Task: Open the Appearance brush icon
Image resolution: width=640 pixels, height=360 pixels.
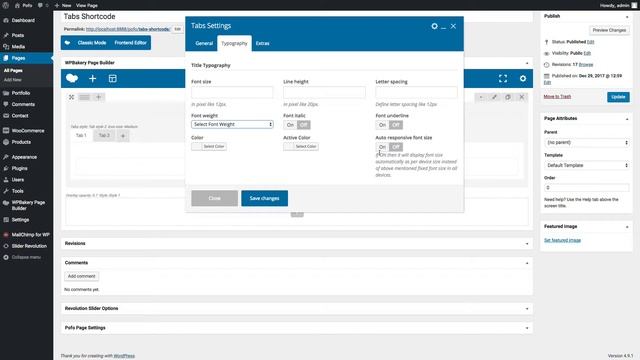Action: tap(6, 157)
